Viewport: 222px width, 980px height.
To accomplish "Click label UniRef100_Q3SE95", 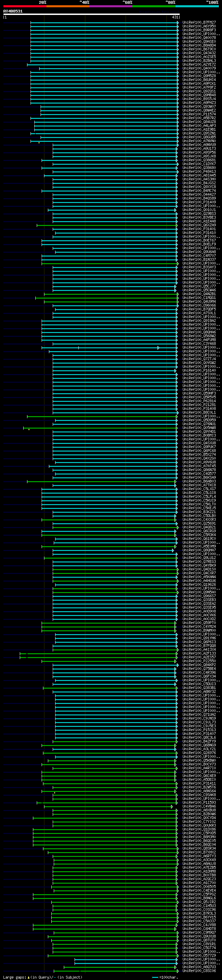I will (x=199, y=608).
